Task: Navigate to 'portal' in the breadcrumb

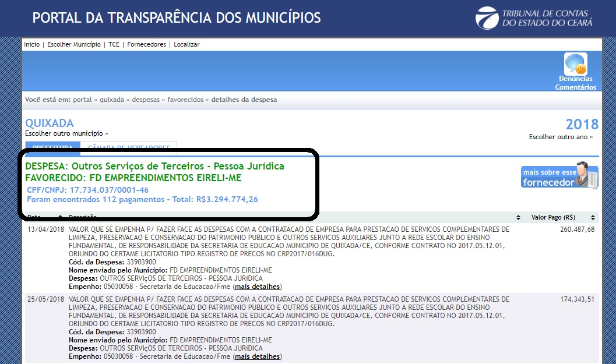Action: click(82, 100)
